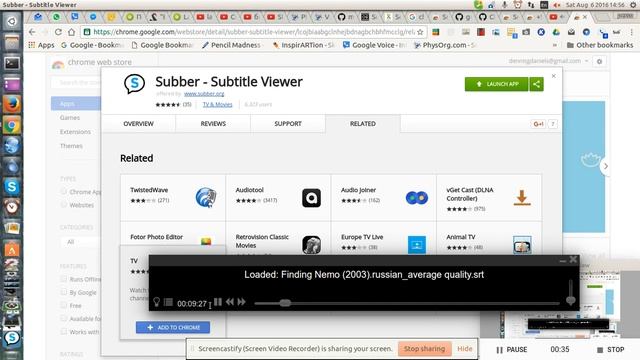Stop the Screencastify recording
The image size is (640, 360).
tap(611, 350)
